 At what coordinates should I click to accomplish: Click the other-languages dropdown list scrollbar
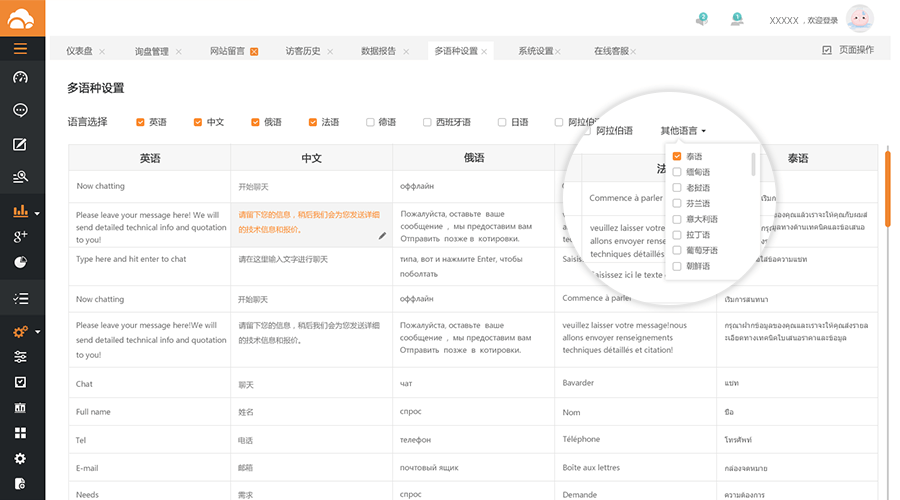coord(752,164)
